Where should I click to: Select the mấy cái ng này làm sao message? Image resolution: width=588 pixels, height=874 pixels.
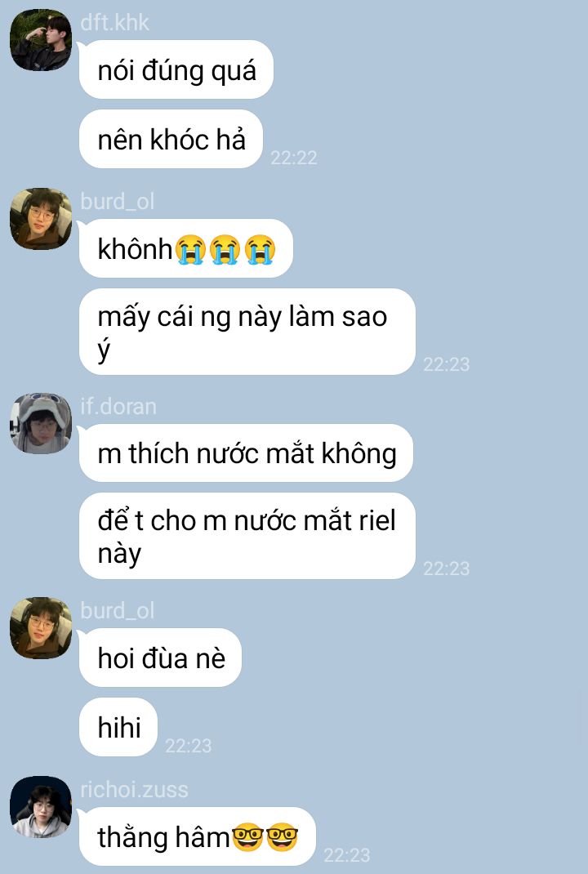(247, 332)
